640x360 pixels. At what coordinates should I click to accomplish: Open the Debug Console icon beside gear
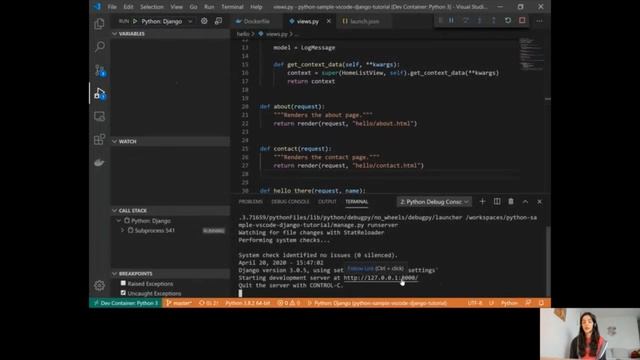pos(218,21)
